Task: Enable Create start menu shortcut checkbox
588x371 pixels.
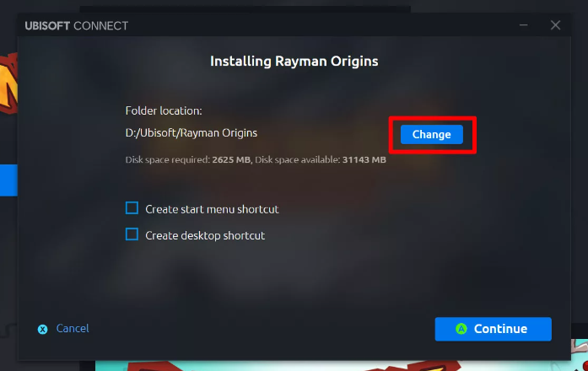Action: pos(132,208)
